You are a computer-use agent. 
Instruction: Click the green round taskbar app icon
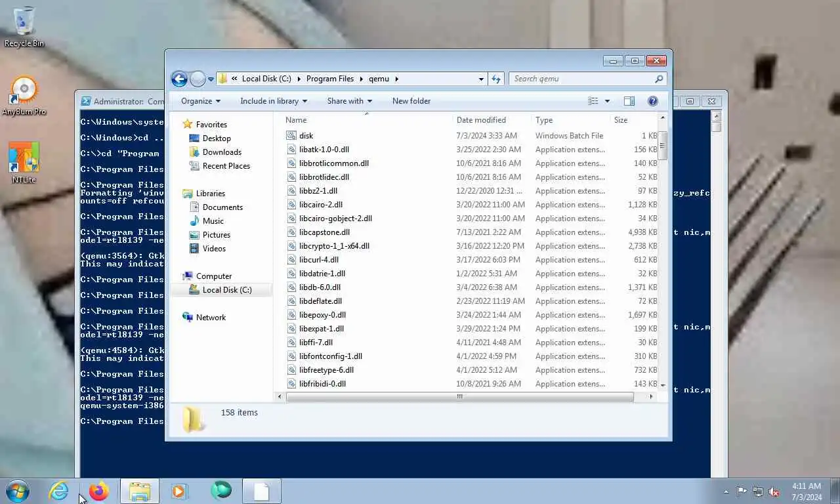click(221, 491)
